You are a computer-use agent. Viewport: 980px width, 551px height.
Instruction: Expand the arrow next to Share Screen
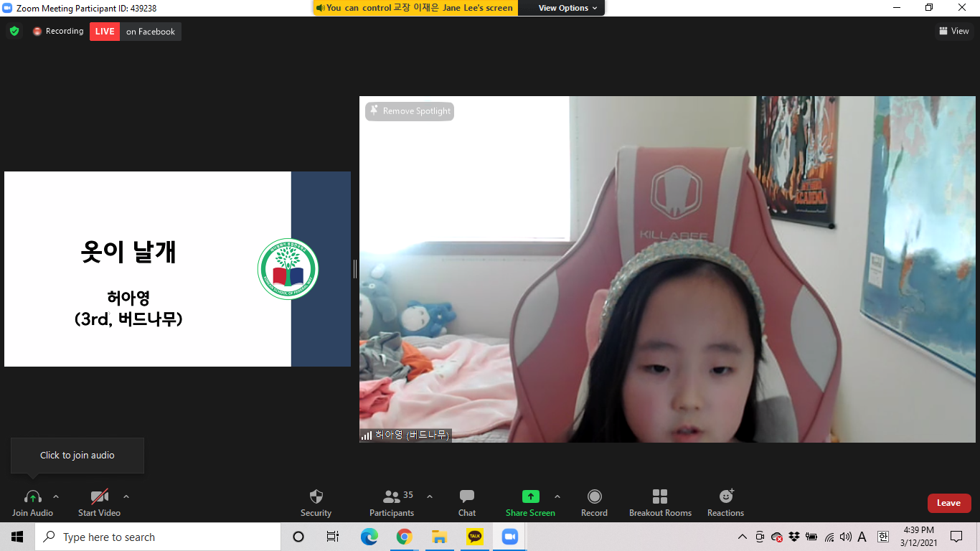point(557,496)
